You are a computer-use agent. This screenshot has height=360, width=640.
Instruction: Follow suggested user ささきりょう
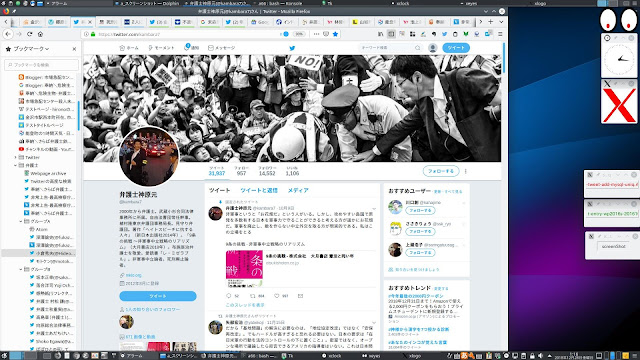(x=420, y=231)
